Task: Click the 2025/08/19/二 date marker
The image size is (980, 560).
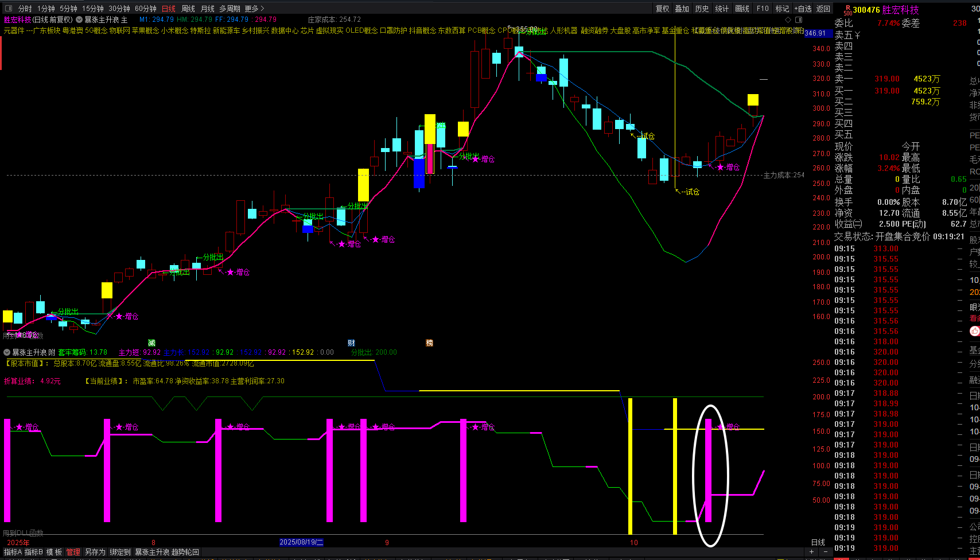Action: (302, 542)
